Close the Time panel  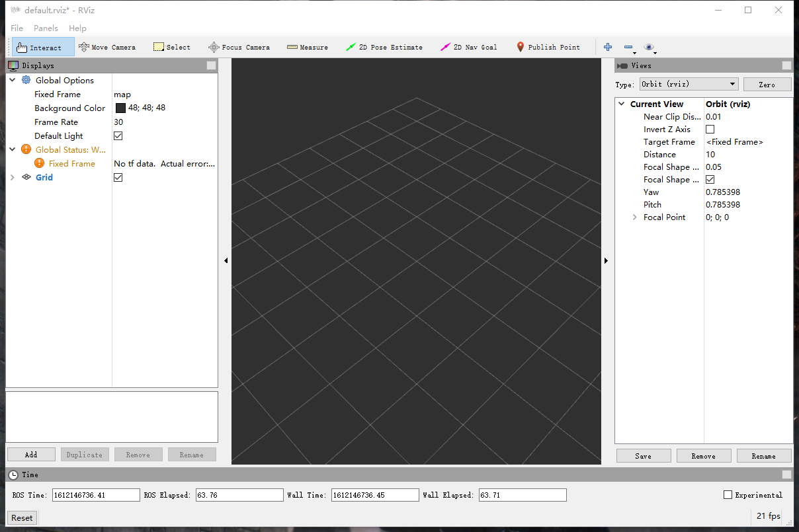786,475
